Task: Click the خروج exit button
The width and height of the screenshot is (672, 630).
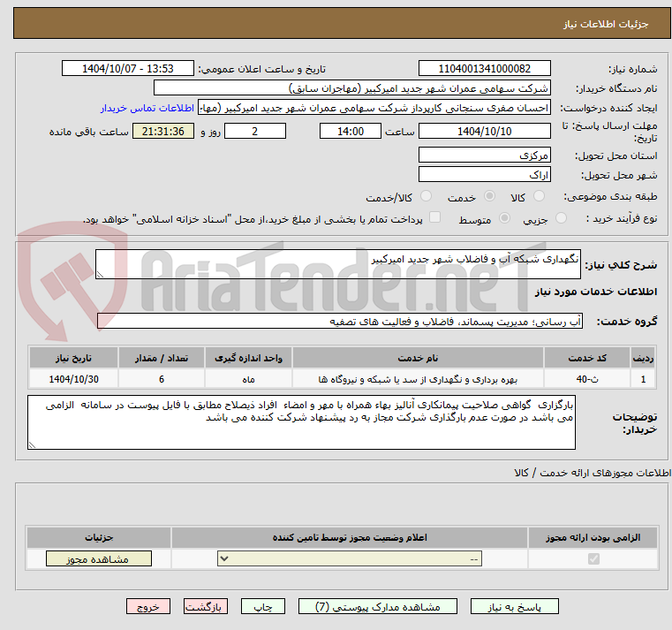Action: 148,606
